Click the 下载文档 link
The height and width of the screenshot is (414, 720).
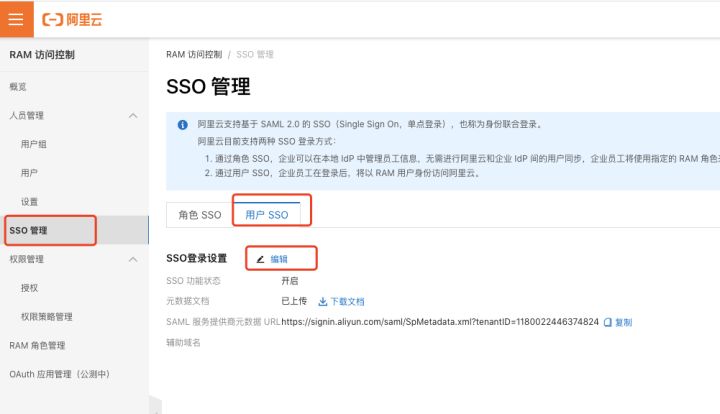[x=347, y=302]
